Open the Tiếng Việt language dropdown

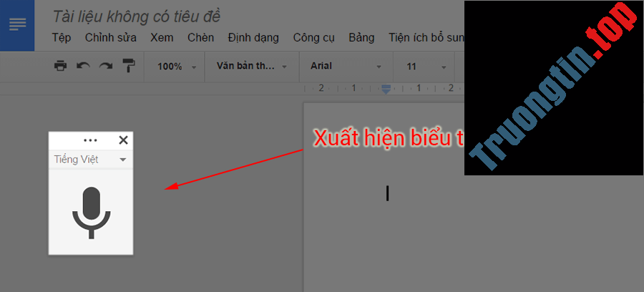click(x=90, y=160)
